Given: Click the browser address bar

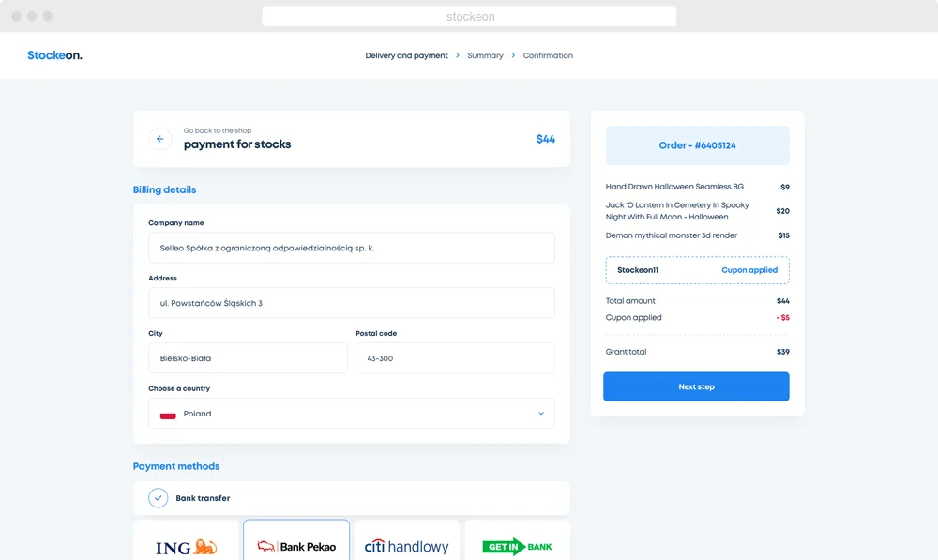Looking at the screenshot, I should tap(469, 16).
